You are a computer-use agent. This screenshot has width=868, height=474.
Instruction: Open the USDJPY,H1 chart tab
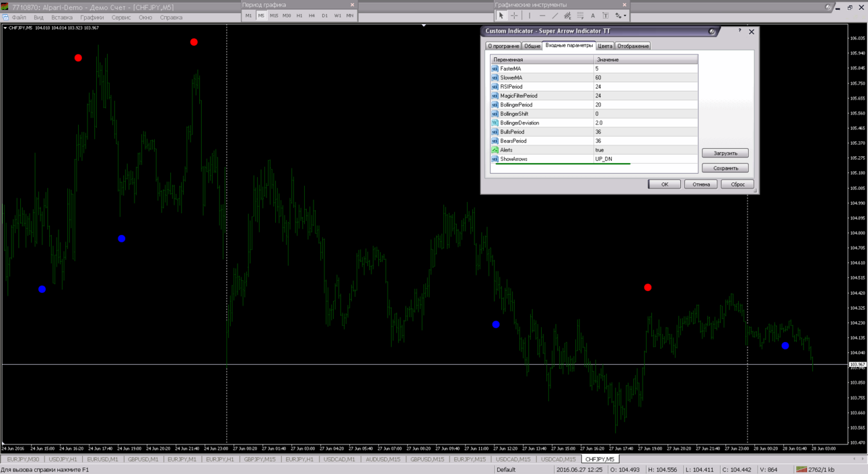click(63, 459)
